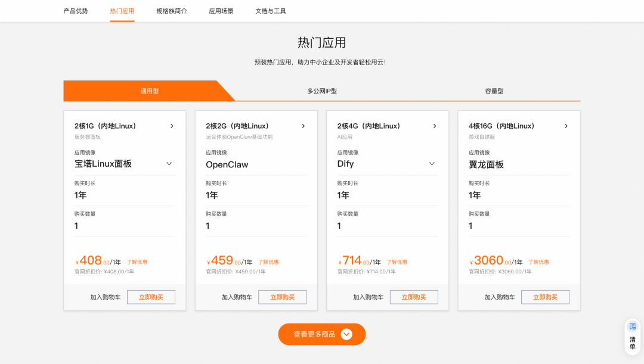Click the down-arrow circle in 查看更多商品
Image resolution: width=644 pixels, height=364 pixels.
(x=346, y=334)
